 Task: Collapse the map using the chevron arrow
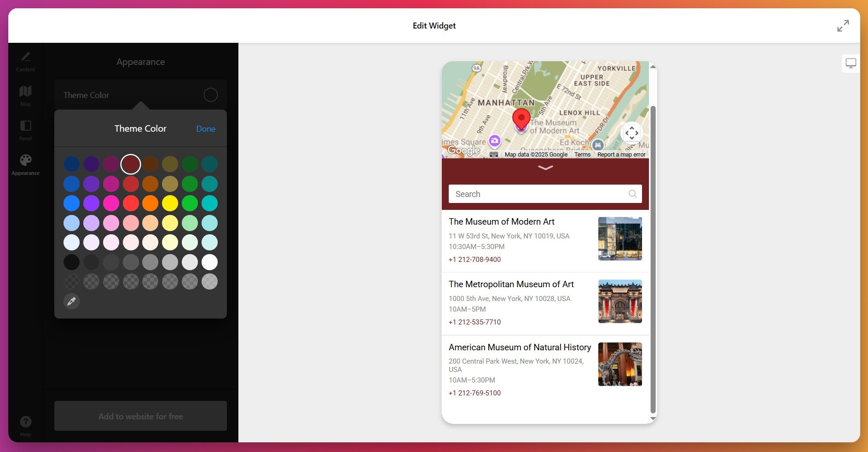pyautogui.click(x=545, y=168)
